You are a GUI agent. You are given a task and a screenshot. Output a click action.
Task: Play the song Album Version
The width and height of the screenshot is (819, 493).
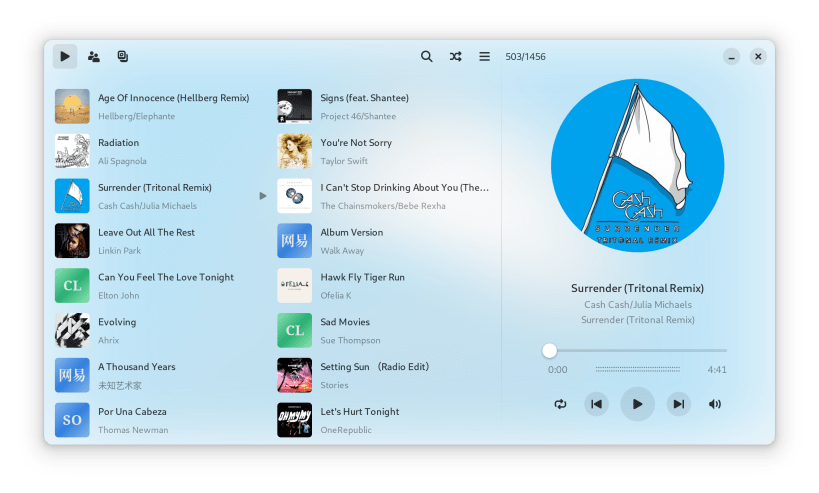tap(383, 241)
